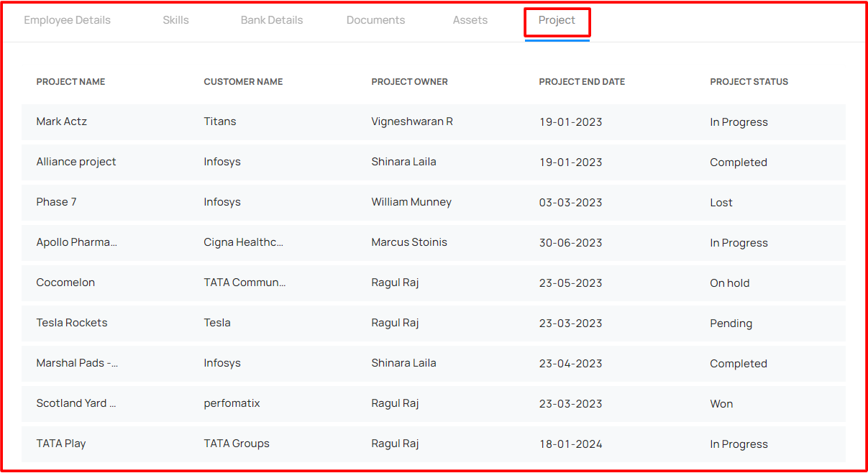Open the Scotland Yard project entry
The width and height of the screenshot is (868, 473).
pyautogui.click(x=434, y=403)
